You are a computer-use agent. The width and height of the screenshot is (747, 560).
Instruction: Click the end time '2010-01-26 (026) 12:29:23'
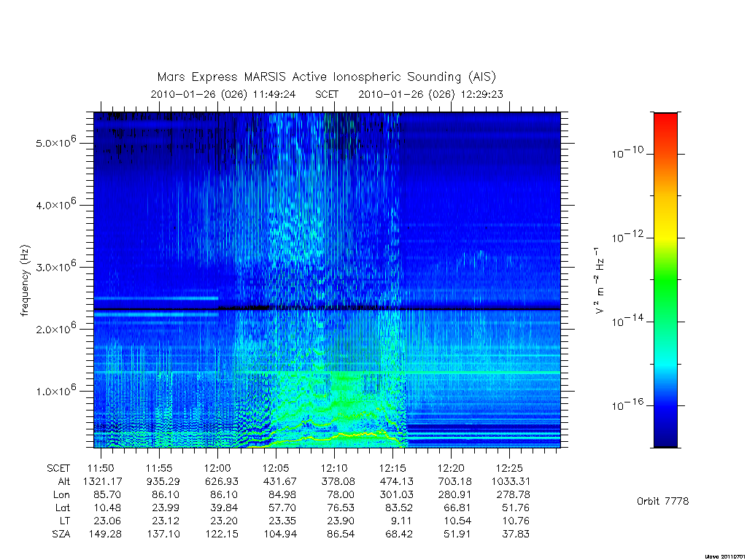pyautogui.click(x=430, y=94)
